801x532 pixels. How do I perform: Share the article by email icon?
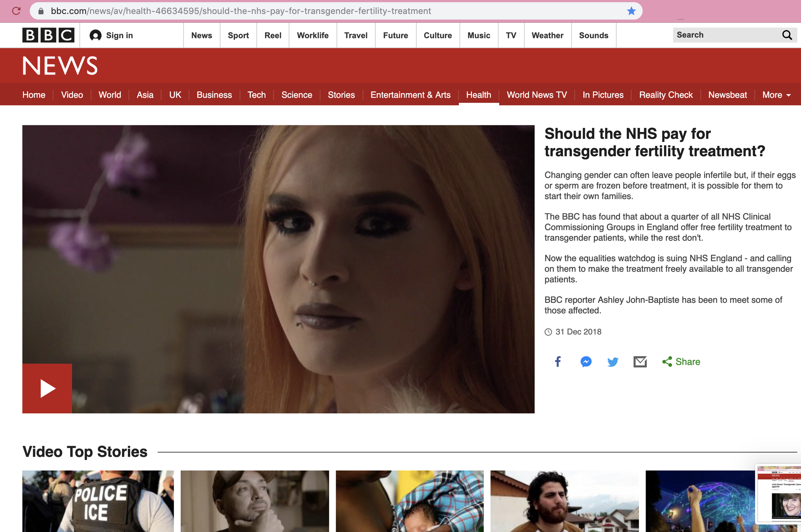point(640,362)
